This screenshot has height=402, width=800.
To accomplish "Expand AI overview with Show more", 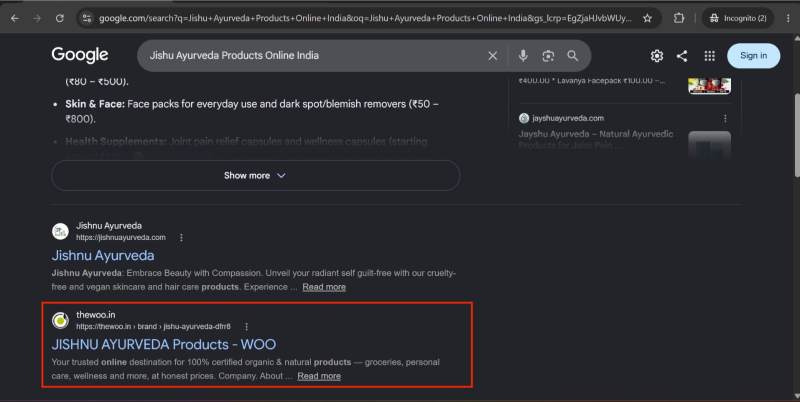I will [256, 175].
